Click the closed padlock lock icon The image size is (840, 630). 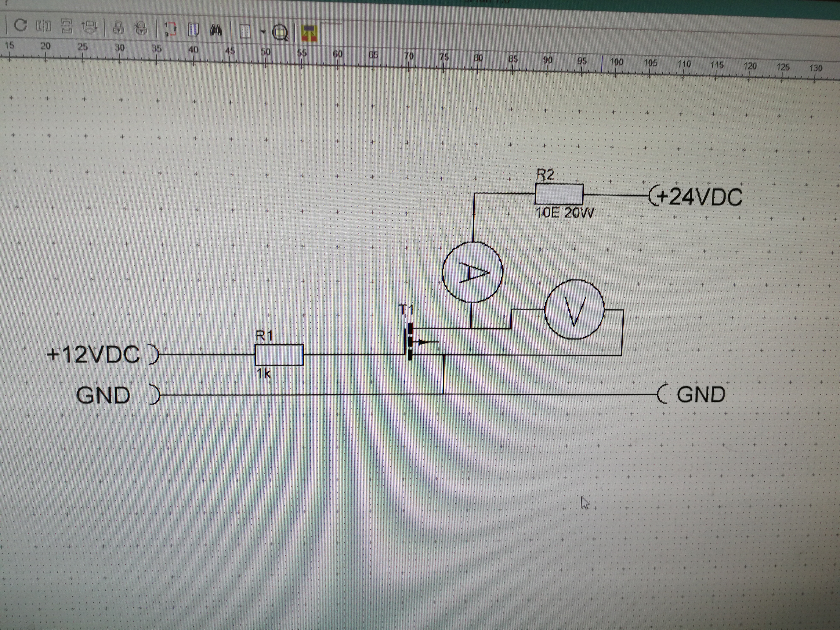[x=119, y=28]
